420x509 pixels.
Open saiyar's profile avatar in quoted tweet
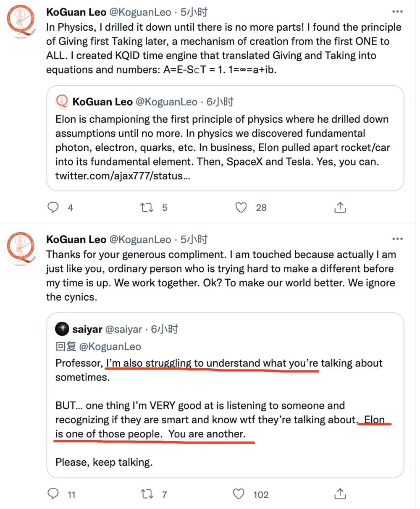62,329
